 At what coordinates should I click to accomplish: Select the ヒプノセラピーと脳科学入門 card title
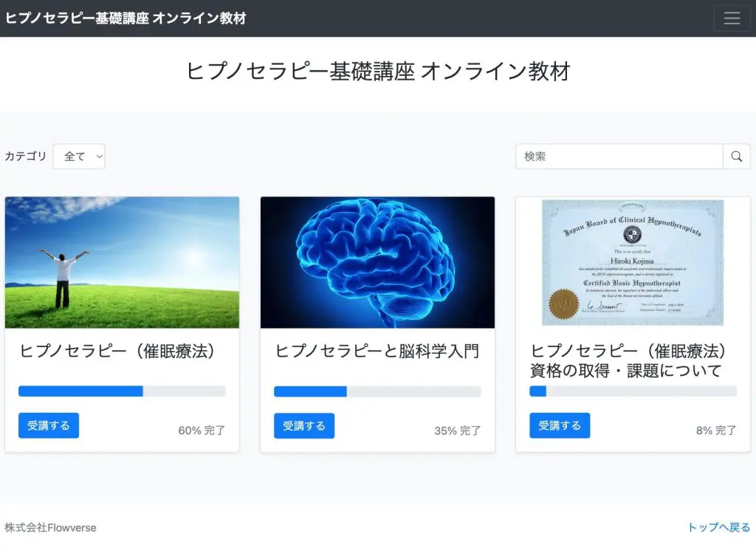[x=377, y=351]
